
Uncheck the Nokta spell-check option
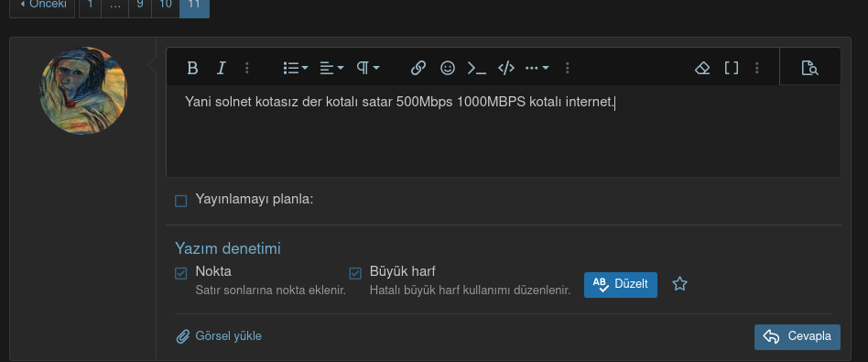pyautogui.click(x=181, y=273)
